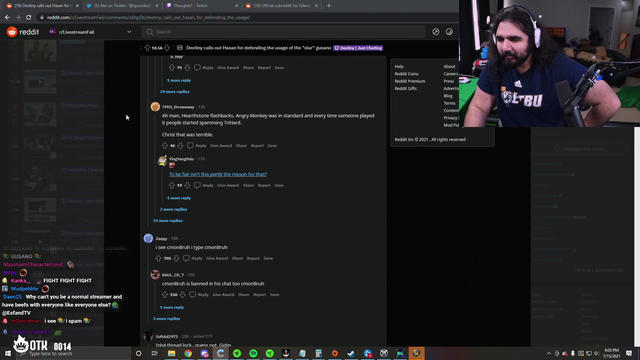This screenshot has width=640, height=360.
Task: Open File Explorer from taskbar
Action: 171,353
